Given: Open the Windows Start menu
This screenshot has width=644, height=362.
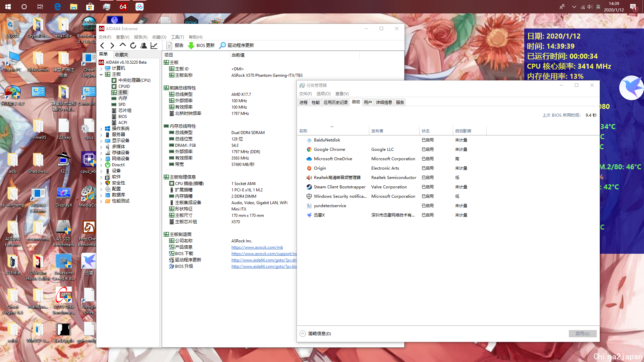Looking at the screenshot, I should [8, 6].
